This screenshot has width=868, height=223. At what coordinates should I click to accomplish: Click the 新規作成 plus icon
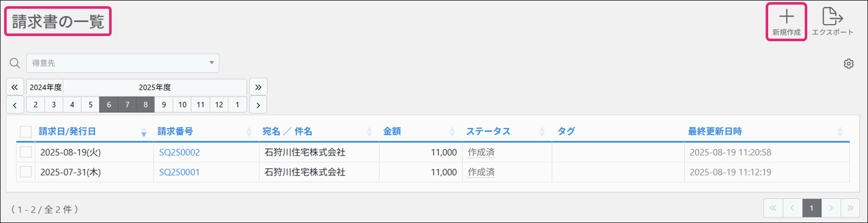(786, 18)
